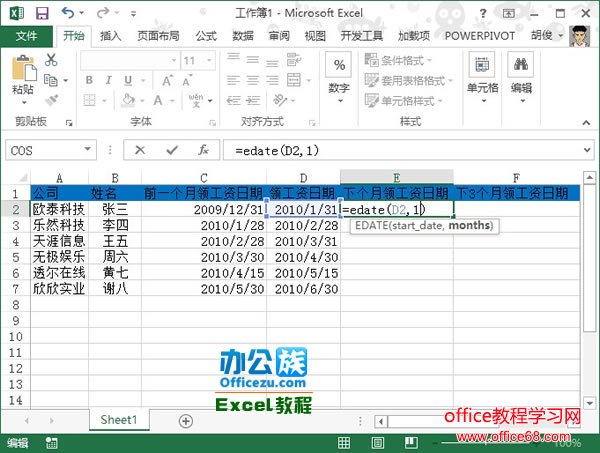
Task: Click the Decrease Indent icon
Action: click(233, 101)
